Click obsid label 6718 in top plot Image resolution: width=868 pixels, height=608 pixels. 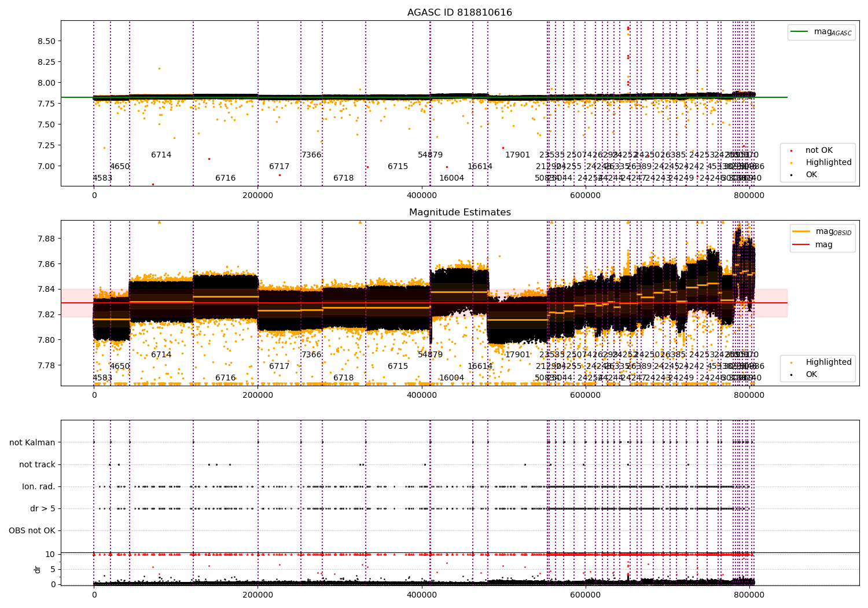pyautogui.click(x=344, y=178)
